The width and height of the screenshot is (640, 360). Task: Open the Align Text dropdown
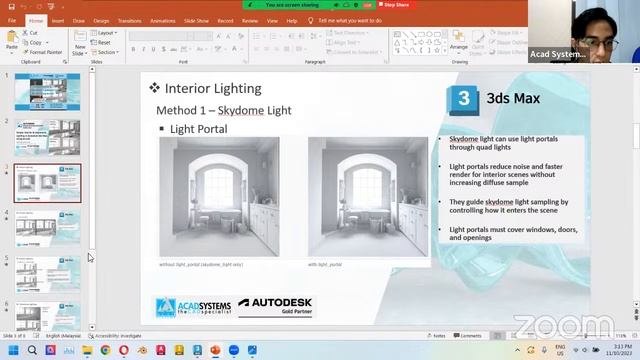pyautogui.click(x=344, y=42)
